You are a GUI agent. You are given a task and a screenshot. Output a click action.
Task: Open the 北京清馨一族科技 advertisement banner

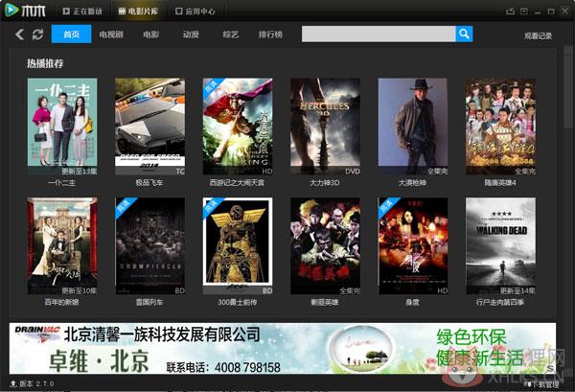tap(283, 348)
